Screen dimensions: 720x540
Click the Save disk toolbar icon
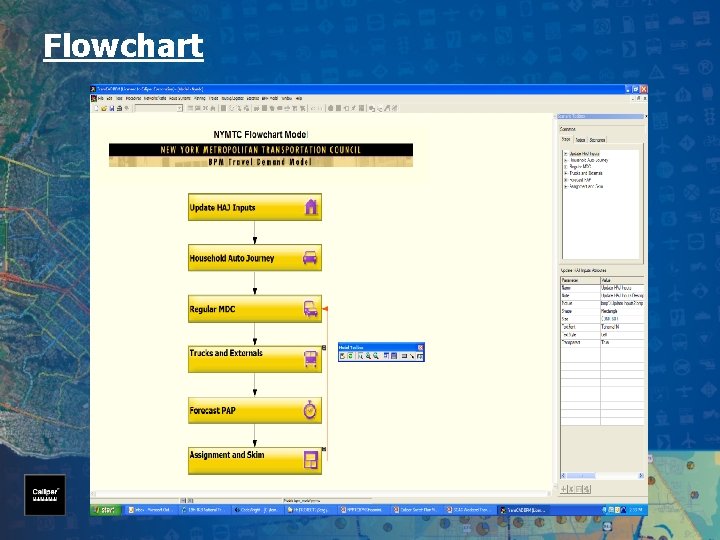111,108
